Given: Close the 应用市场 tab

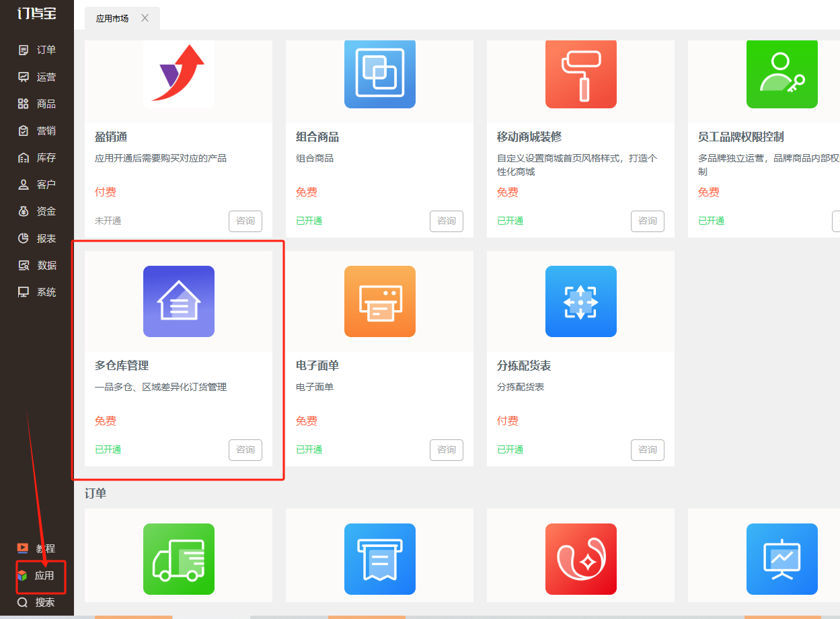Looking at the screenshot, I should 145,18.
